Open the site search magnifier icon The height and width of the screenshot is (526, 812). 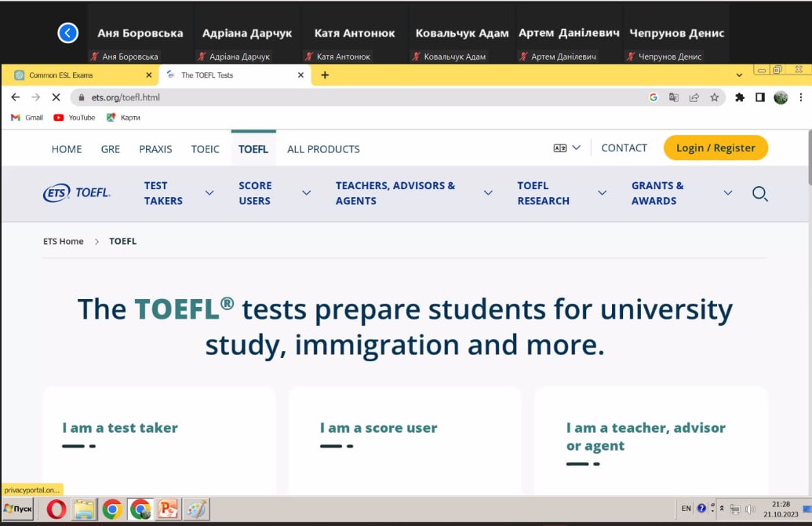click(x=759, y=193)
